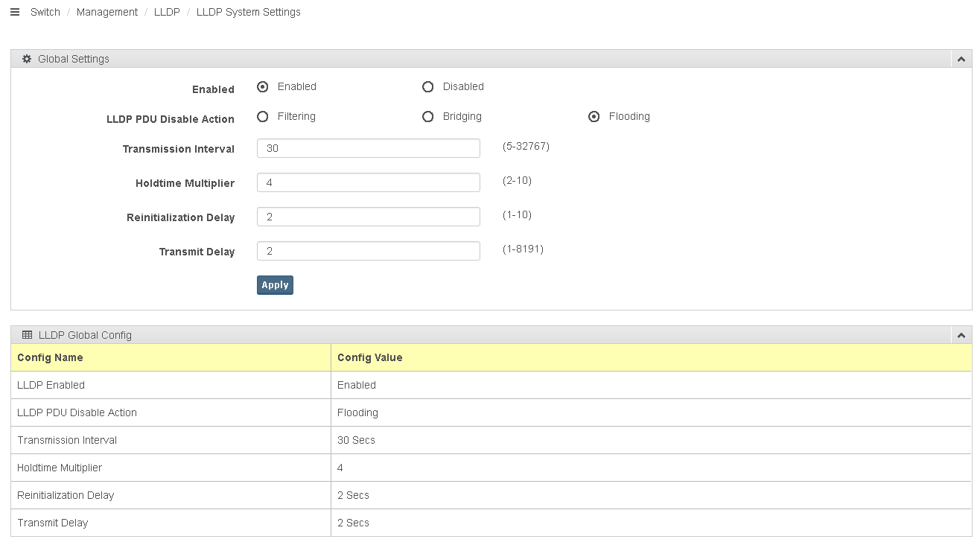Image resolution: width=980 pixels, height=545 pixels.
Task: Click the Config Name column header
Action: 50,357
